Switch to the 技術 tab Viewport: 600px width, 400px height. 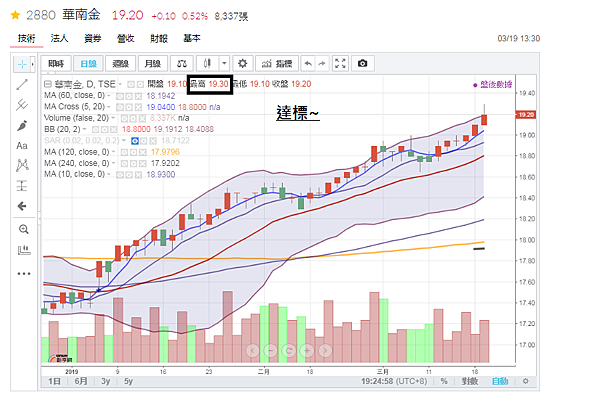[x=26, y=38]
